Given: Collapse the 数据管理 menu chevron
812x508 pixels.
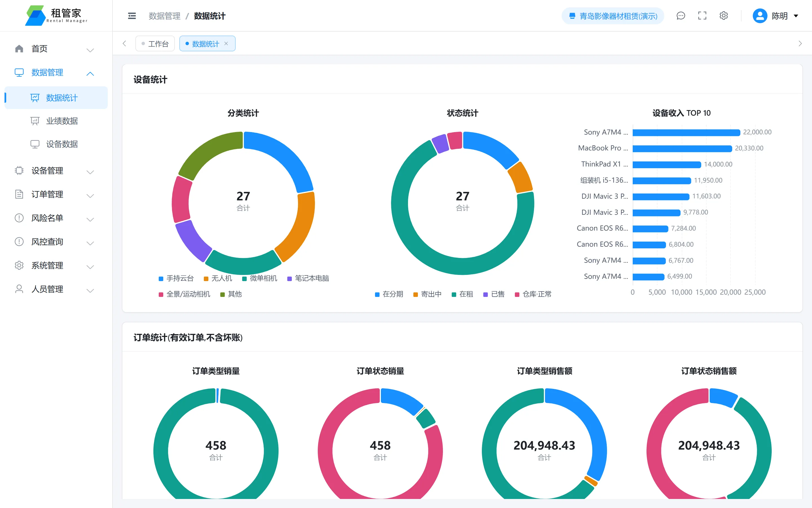Looking at the screenshot, I should tap(90, 74).
